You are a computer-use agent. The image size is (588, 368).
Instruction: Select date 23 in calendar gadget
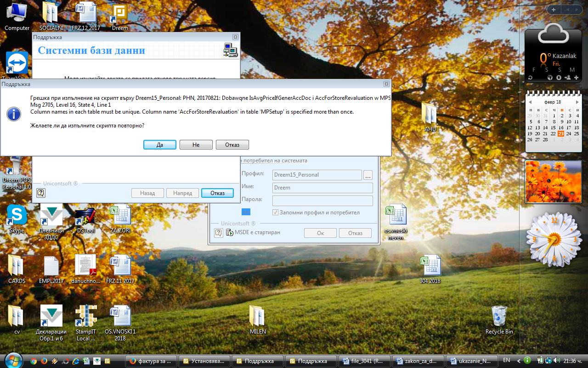point(561,134)
